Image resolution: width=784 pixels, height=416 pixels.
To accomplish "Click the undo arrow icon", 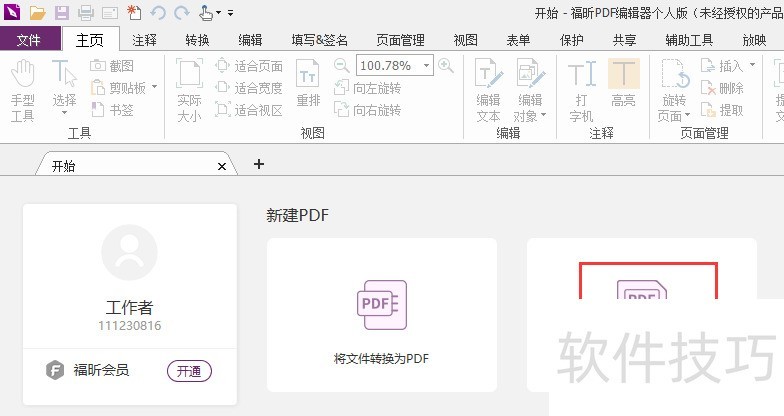I will tap(158, 12).
